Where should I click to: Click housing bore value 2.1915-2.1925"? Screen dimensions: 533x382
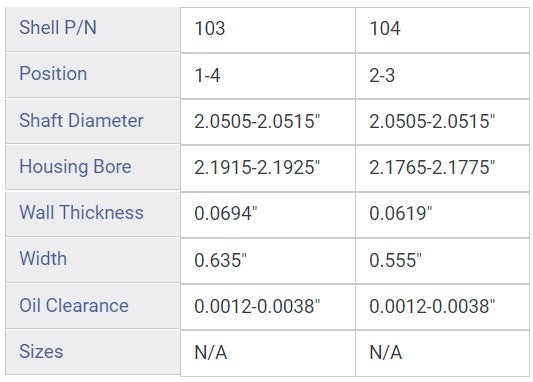tap(268, 168)
